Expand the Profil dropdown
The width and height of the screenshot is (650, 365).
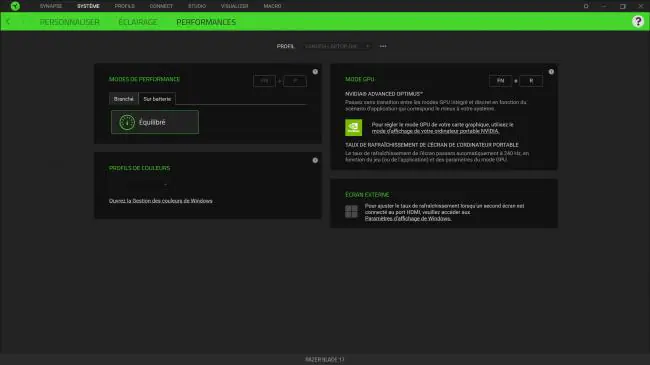337,46
